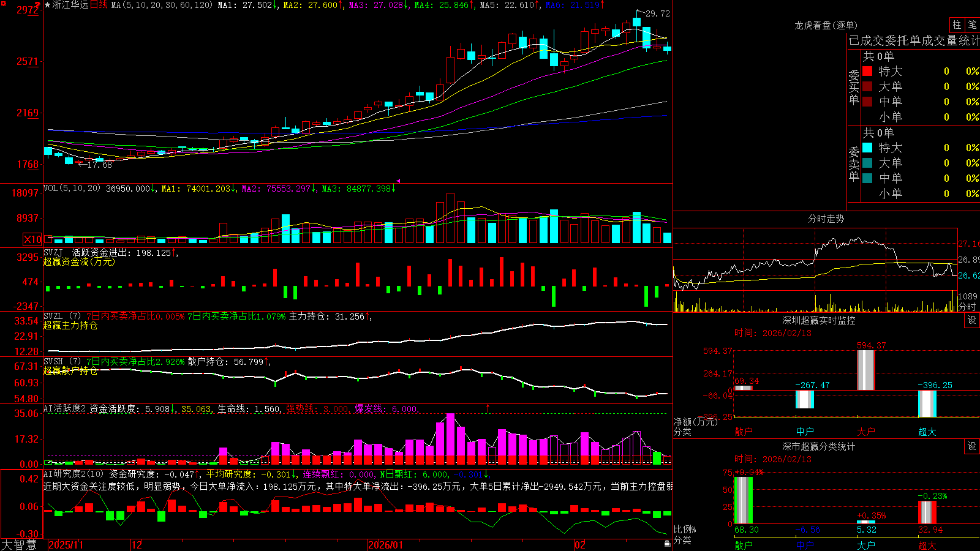Click 已成交委托单成交量统计 header
Viewport: 980px width, 551px height.
tap(914, 40)
